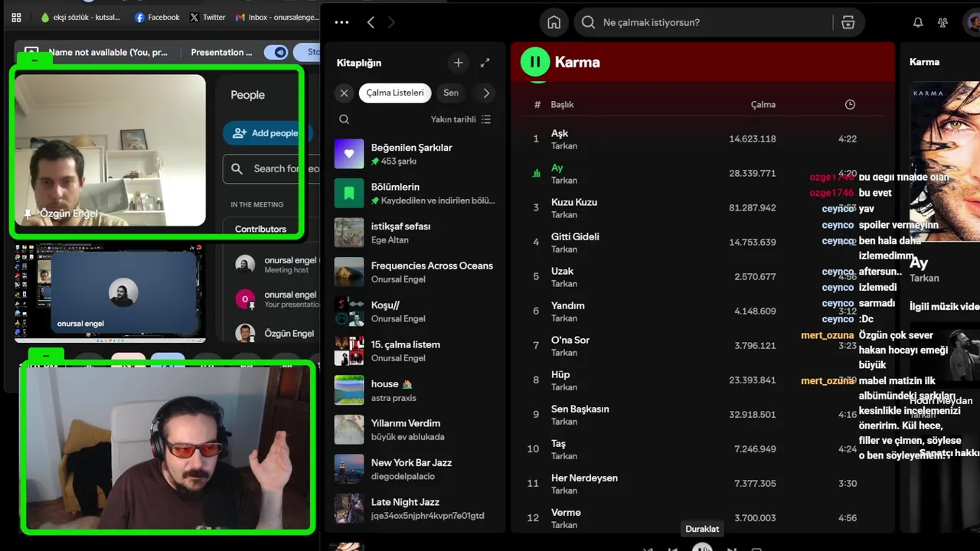This screenshot has height=551, width=980.
Task: Open the Twitter bookmark
Action: pos(207,17)
